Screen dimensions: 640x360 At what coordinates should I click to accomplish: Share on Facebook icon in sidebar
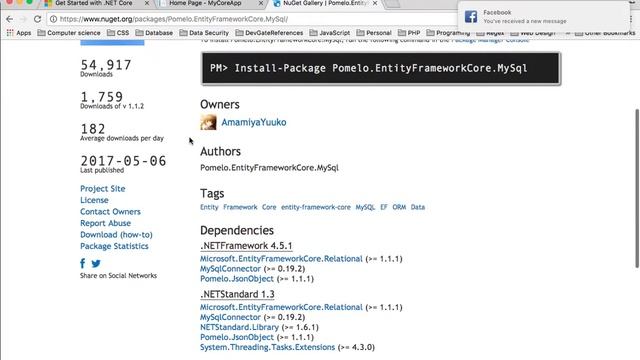click(83, 263)
